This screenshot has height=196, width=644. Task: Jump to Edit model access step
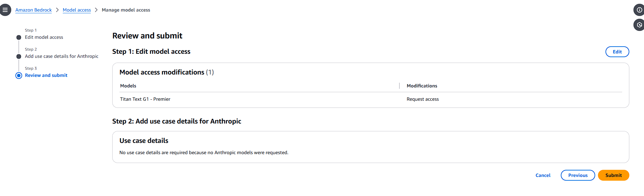click(x=44, y=37)
